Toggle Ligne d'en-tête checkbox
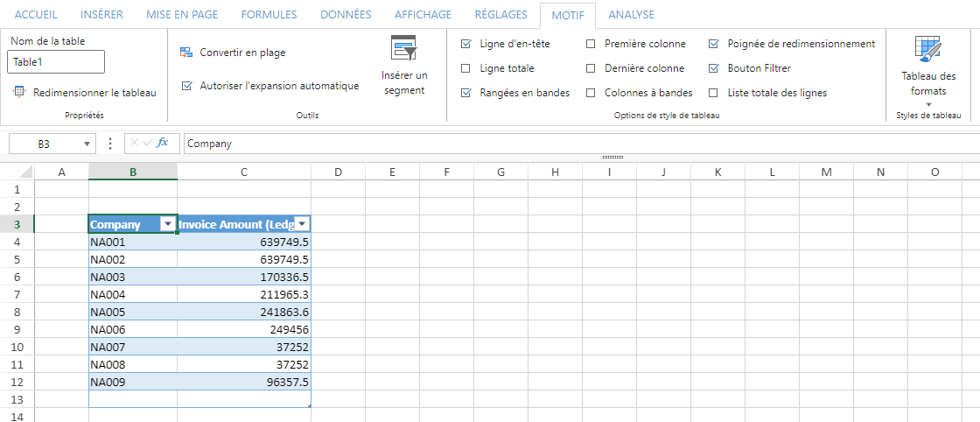The width and height of the screenshot is (980, 422). coord(465,44)
